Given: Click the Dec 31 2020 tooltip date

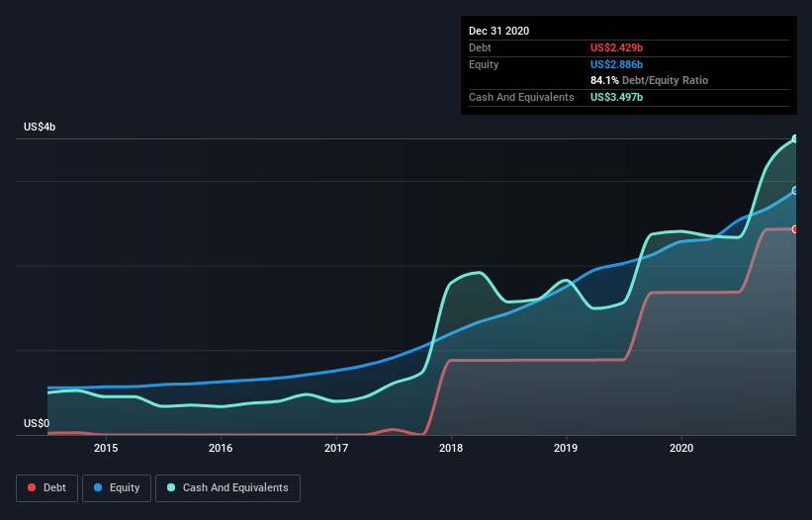Looking at the screenshot, I should coord(498,31).
